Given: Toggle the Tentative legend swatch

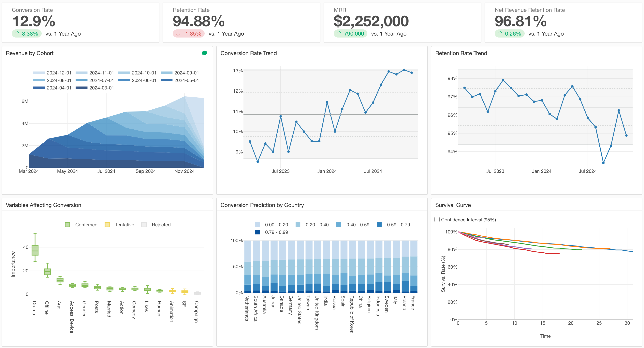Looking at the screenshot, I should click(x=107, y=224).
